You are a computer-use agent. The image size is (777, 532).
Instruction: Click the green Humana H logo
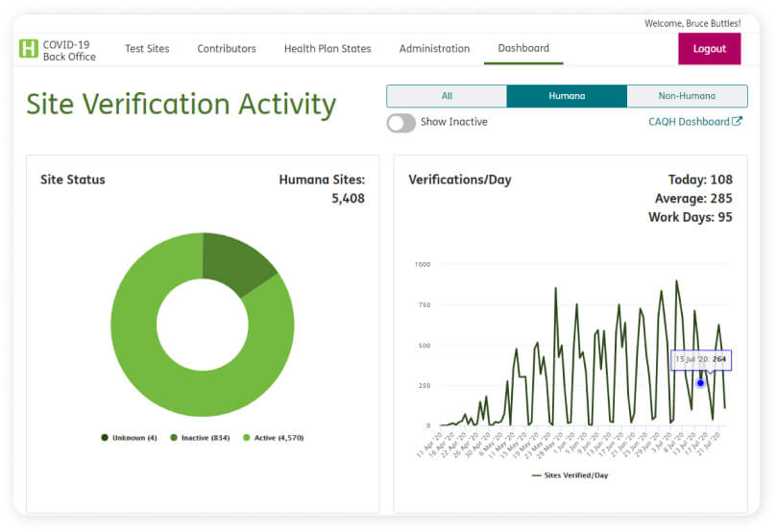tap(28, 49)
